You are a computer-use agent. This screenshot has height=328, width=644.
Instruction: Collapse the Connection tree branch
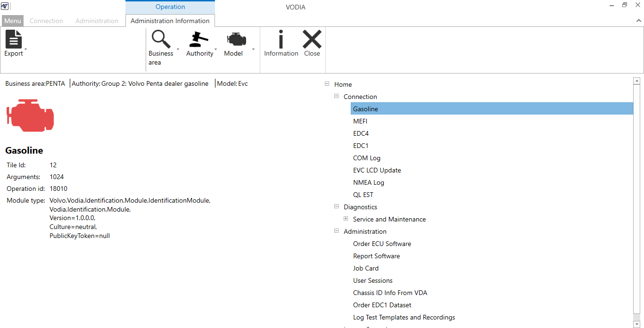click(336, 96)
